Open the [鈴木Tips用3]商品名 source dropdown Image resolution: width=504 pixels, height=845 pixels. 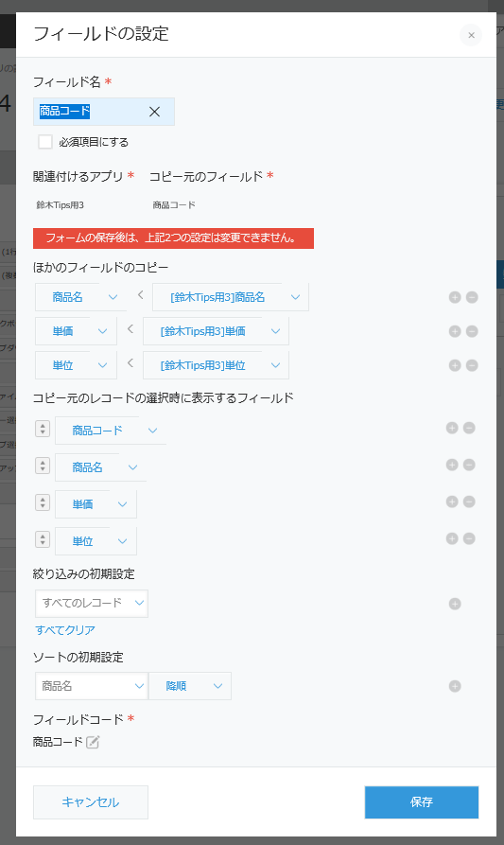coord(231,297)
